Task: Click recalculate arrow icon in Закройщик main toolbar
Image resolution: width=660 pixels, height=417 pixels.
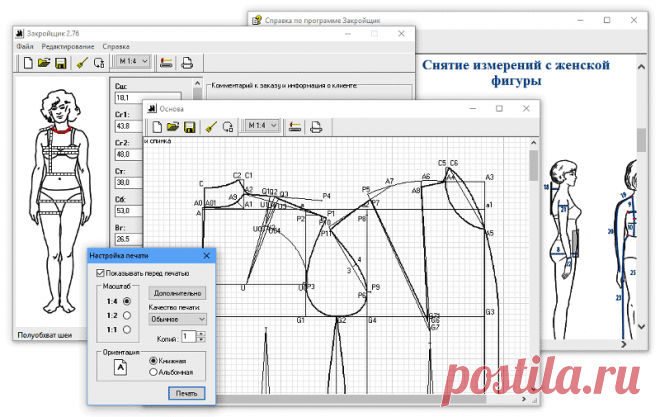Action: click(x=99, y=63)
